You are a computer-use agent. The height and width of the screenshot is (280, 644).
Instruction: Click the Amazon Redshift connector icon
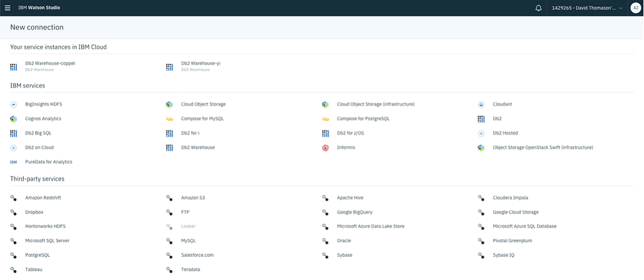[x=14, y=198]
